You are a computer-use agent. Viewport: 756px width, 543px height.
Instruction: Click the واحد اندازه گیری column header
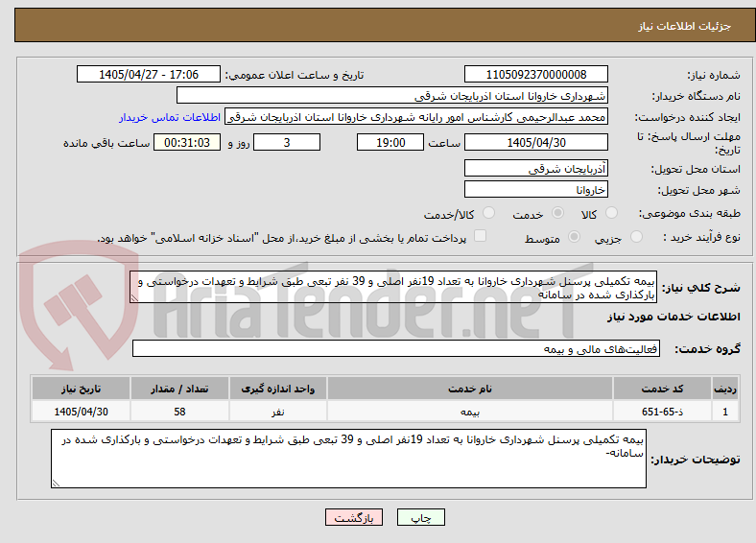click(278, 389)
